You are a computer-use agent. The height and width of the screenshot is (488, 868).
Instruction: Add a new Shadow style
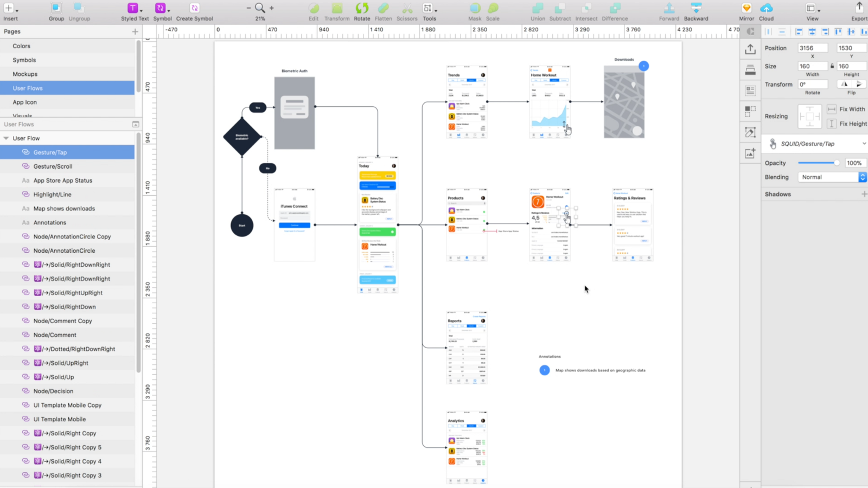[x=865, y=194]
